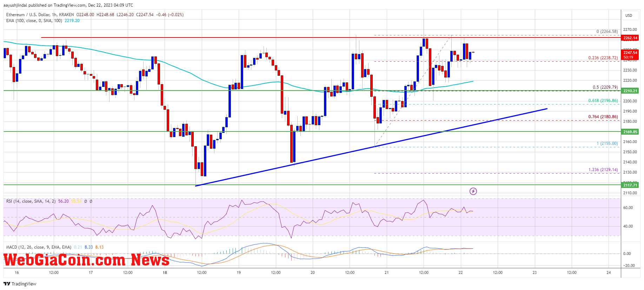Click date 22 on the time axis

click(460, 272)
